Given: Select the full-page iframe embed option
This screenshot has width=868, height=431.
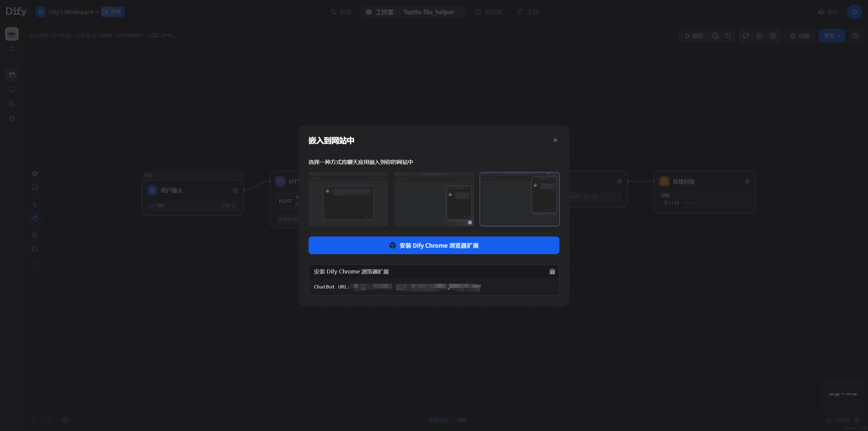Looking at the screenshot, I should tap(348, 199).
